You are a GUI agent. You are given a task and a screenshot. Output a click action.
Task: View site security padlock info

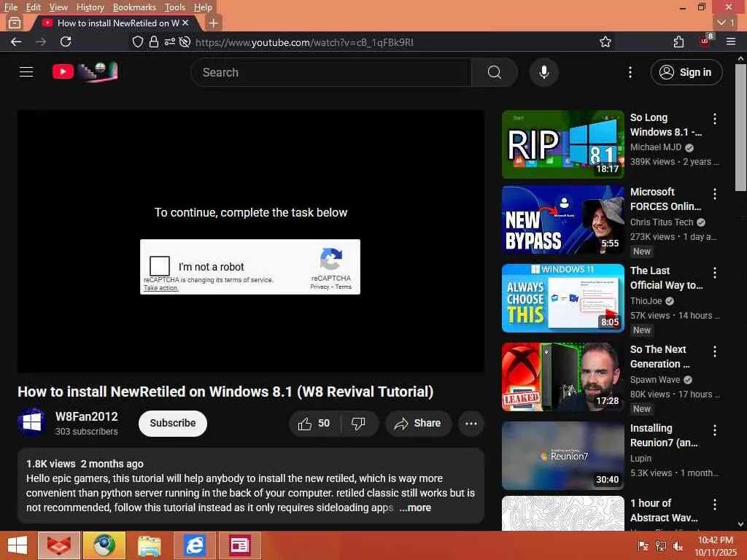point(153,42)
